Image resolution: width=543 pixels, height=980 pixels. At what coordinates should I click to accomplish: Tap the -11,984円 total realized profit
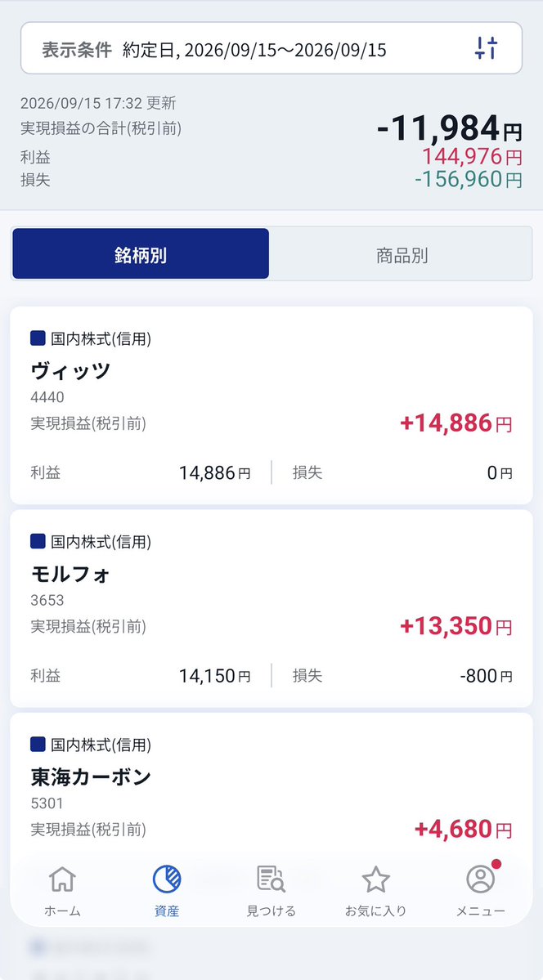pyautogui.click(x=449, y=129)
